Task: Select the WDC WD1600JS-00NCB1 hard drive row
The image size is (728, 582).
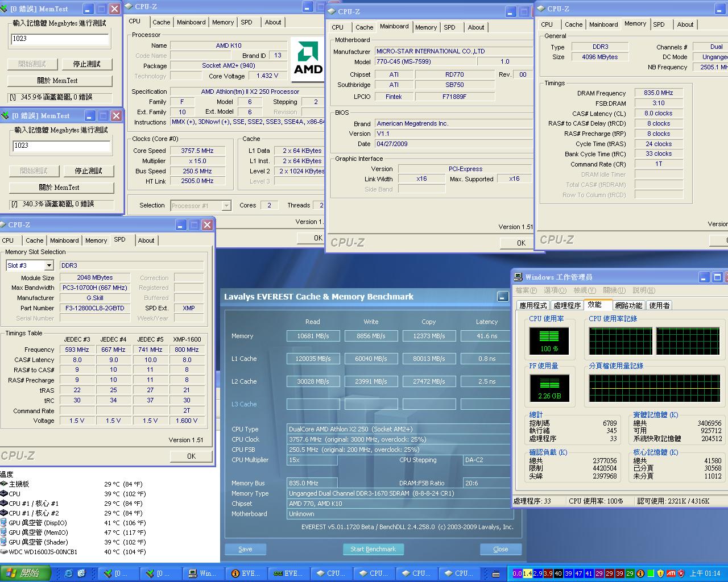Action: [x=73, y=552]
